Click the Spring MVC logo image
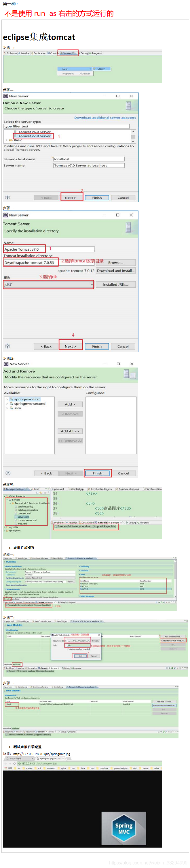 pos(124,829)
